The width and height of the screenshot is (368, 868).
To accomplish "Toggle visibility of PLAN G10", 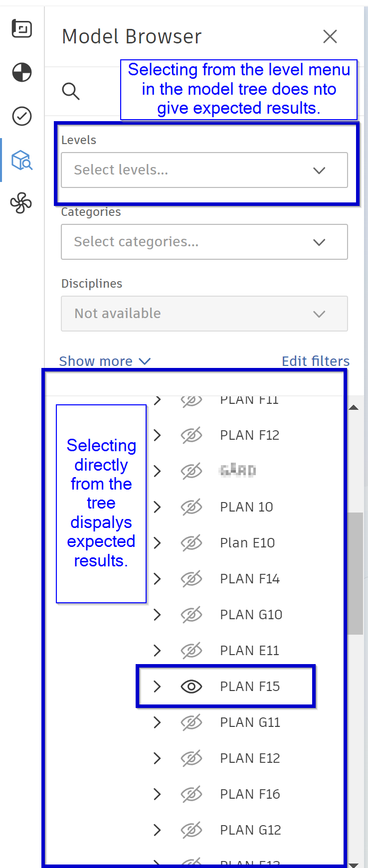I will pyautogui.click(x=192, y=614).
